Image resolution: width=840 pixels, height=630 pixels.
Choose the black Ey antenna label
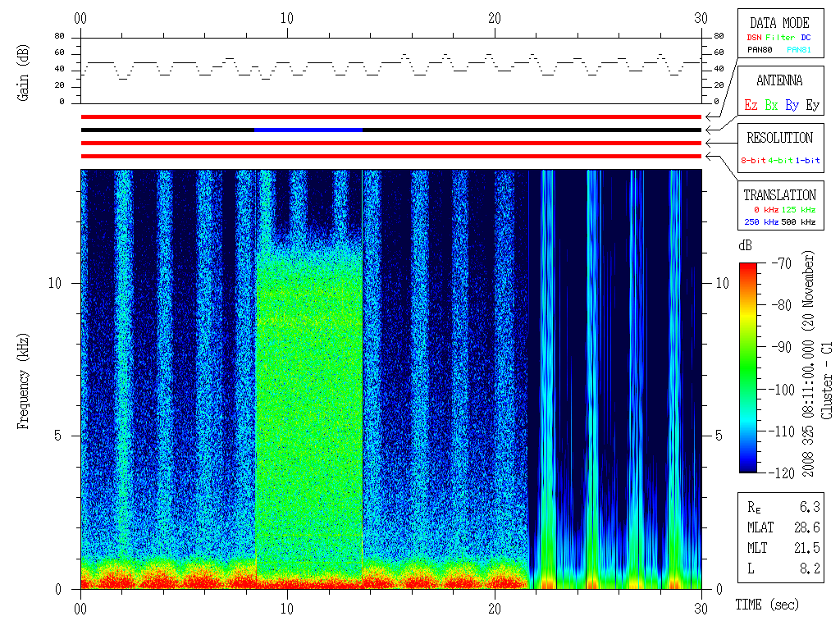click(811, 105)
